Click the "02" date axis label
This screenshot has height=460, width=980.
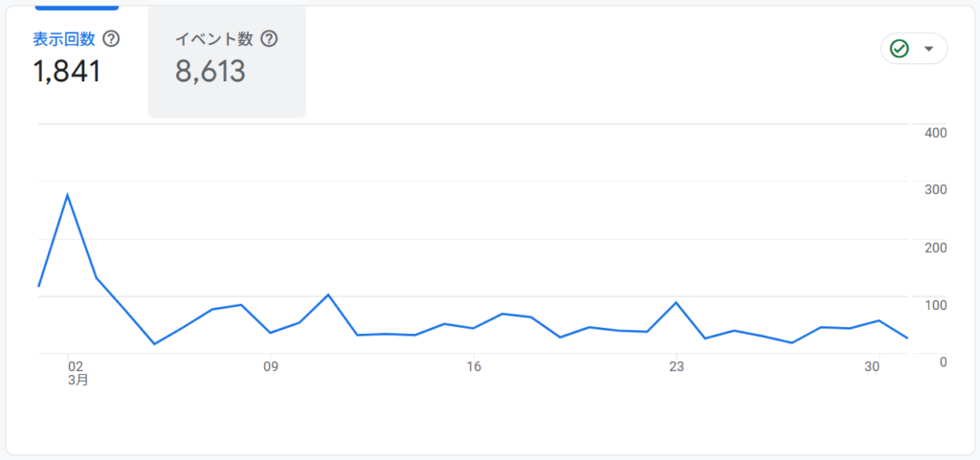76,365
